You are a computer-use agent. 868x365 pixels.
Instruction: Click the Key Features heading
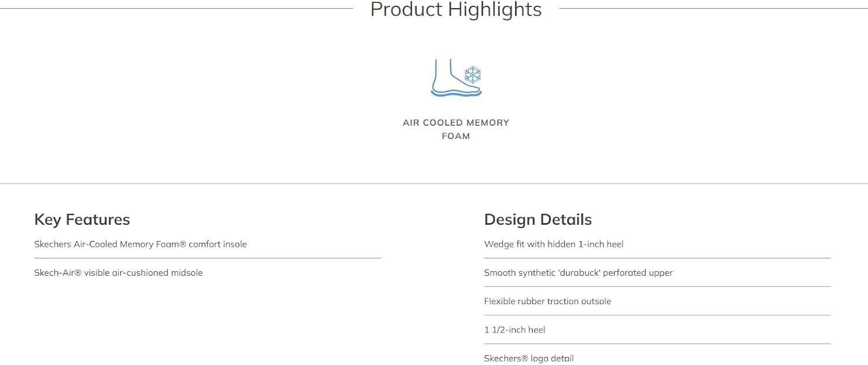pos(82,220)
